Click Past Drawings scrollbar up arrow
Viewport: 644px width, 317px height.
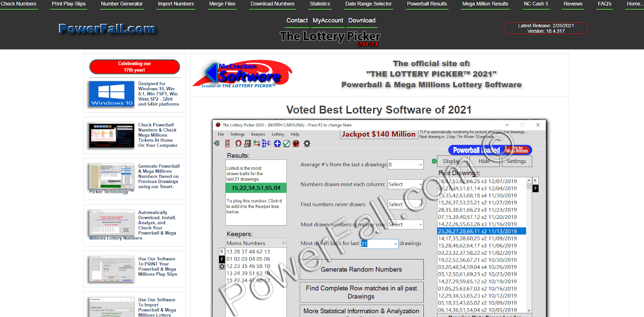529,180
